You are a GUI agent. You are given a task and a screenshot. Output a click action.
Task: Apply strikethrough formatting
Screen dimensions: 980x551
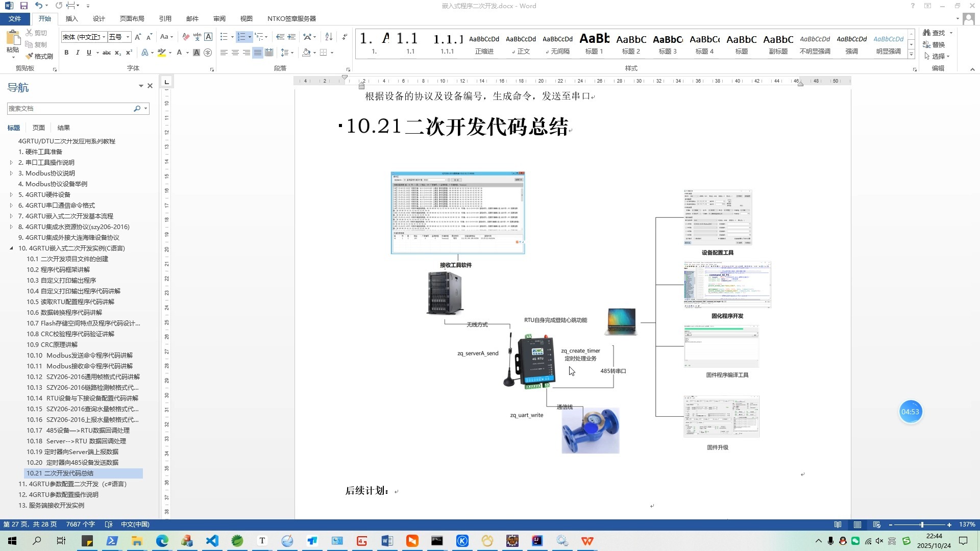106,53
